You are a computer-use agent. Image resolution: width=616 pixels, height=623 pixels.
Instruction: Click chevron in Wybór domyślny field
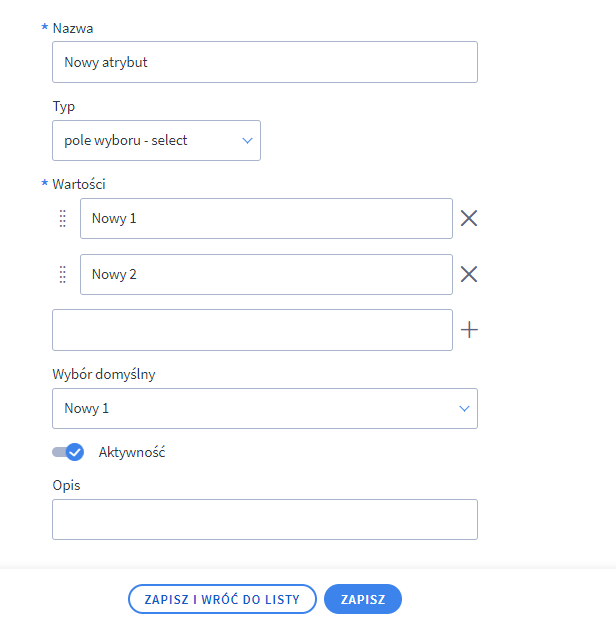464,408
